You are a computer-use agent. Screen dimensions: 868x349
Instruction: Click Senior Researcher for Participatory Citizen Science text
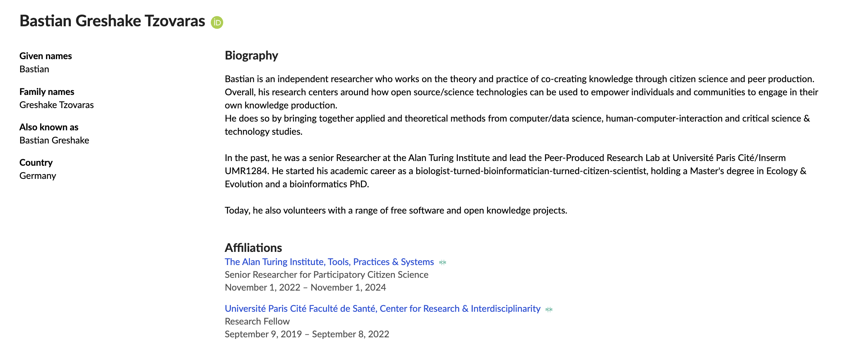pos(327,275)
